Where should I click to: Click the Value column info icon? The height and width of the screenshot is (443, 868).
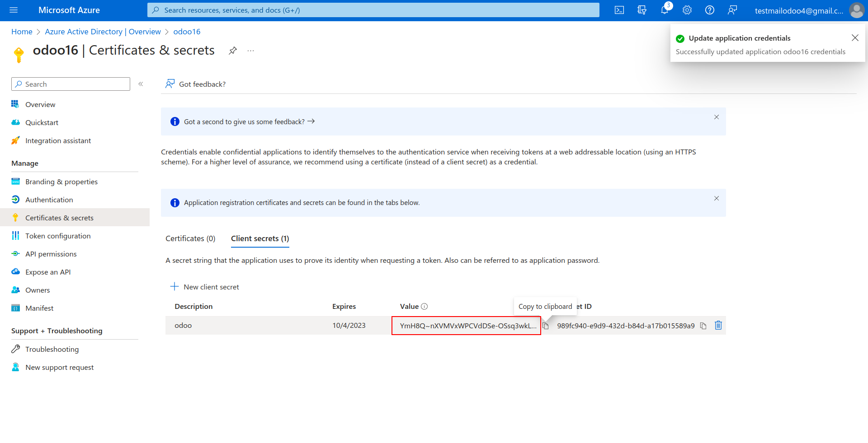(424, 307)
